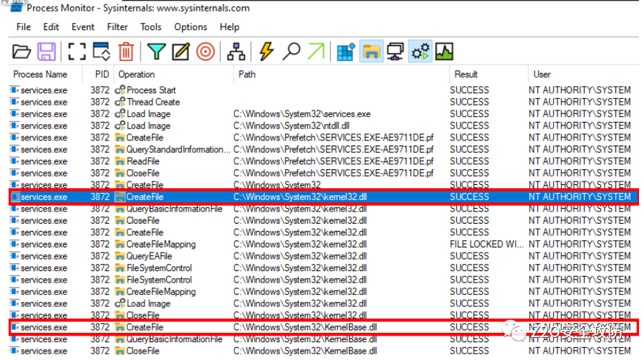This screenshot has width=644, height=360.
Task: Click the folder icon beside ReadFile
Action: [120, 161]
